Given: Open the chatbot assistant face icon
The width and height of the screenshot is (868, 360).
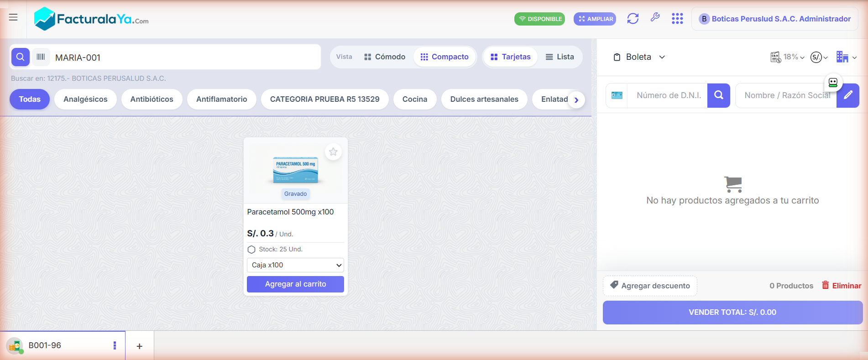Looking at the screenshot, I should click(833, 83).
